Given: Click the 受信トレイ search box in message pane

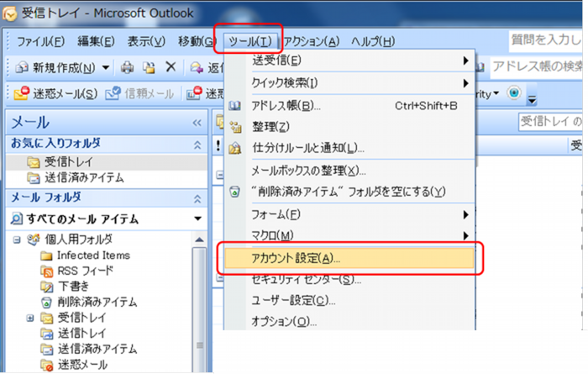Looking at the screenshot, I should click(x=550, y=122).
